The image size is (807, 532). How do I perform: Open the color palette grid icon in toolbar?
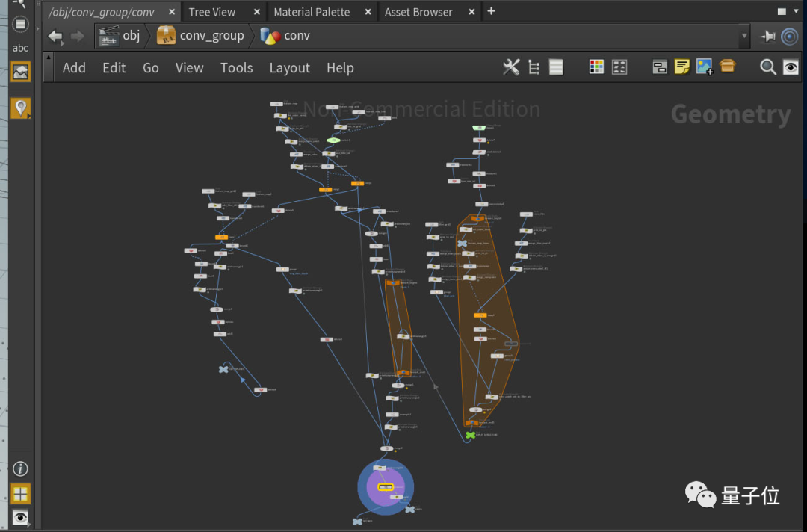coord(596,66)
